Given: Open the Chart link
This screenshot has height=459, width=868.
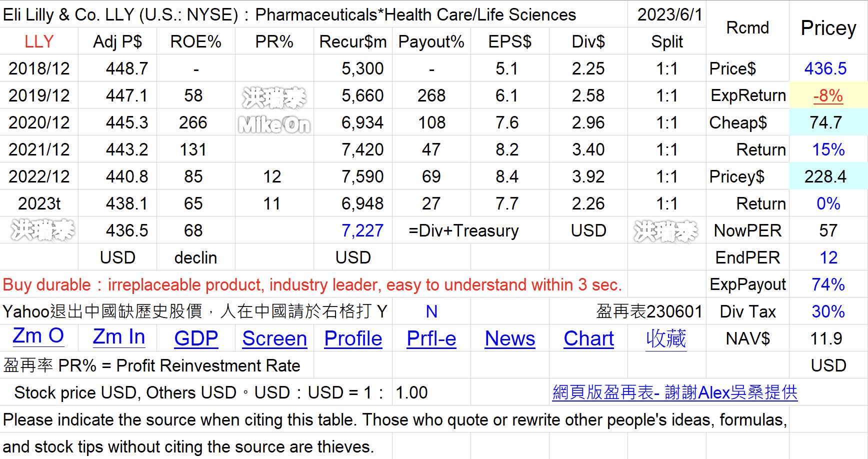Looking at the screenshot, I should (x=588, y=338).
